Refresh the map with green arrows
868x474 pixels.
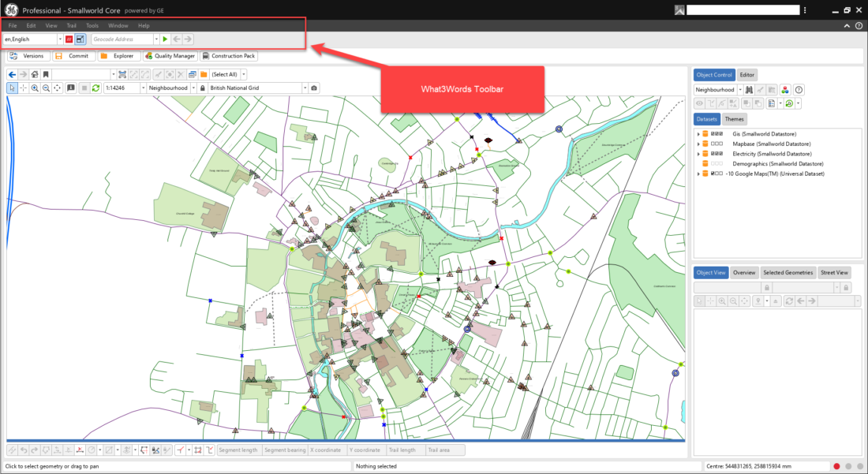95,88
